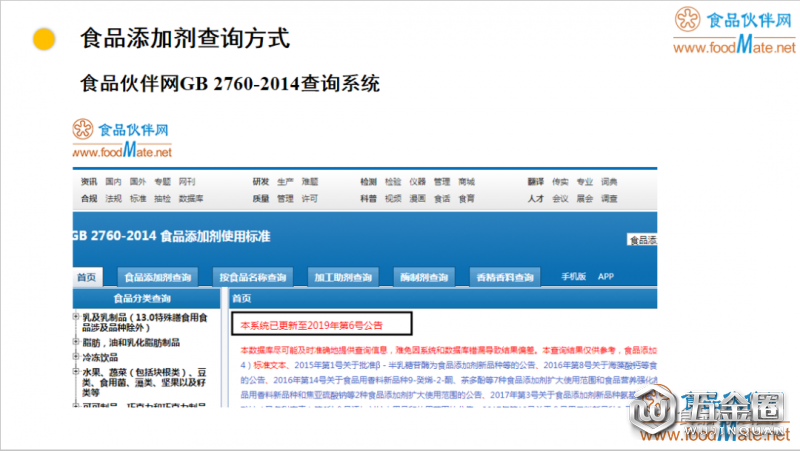
Task: Click the 本系统已更新至2019年第6号公告 notice
Action: 311,325
